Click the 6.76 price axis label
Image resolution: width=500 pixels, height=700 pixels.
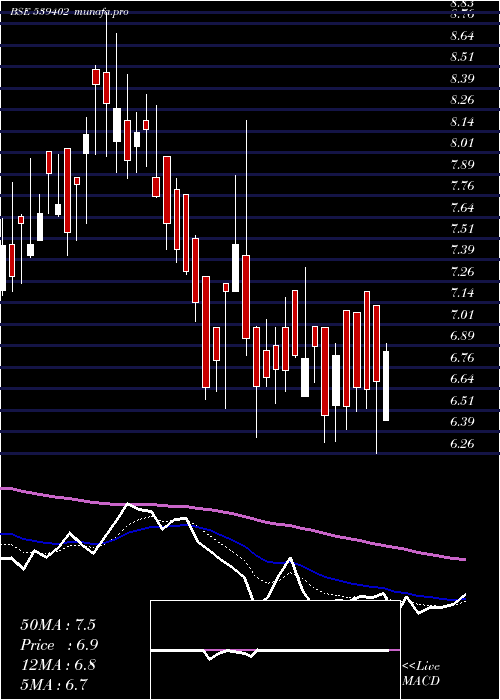click(x=462, y=358)
